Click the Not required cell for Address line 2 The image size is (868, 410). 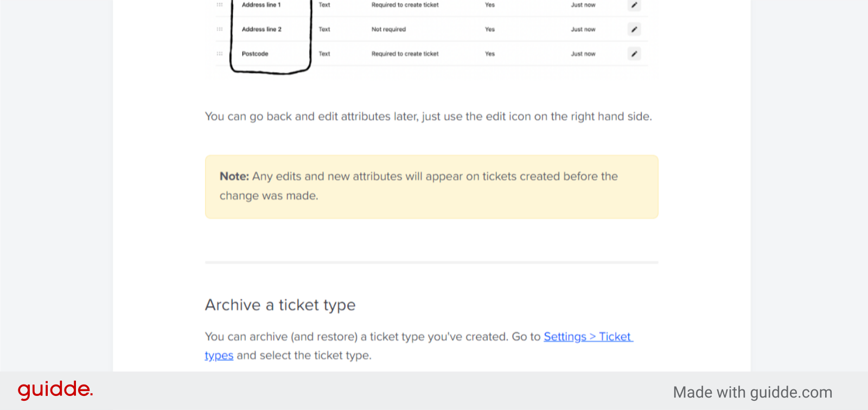388,29
